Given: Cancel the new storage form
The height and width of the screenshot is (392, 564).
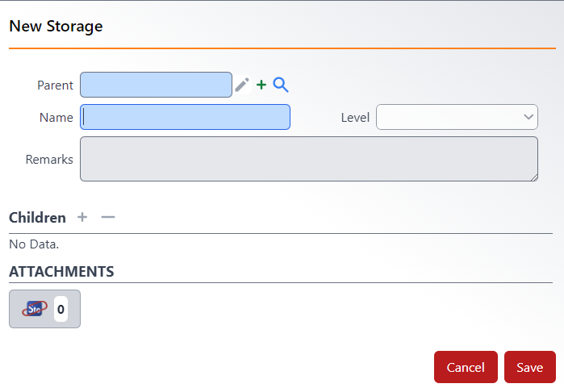Looking at the screenshot, I should click(466, 367).
